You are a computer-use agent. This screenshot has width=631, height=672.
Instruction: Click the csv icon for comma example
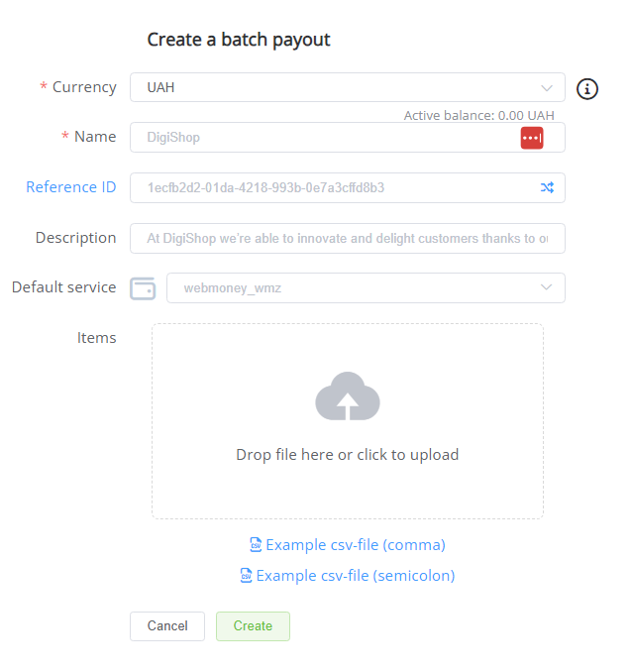coord(255,545)
